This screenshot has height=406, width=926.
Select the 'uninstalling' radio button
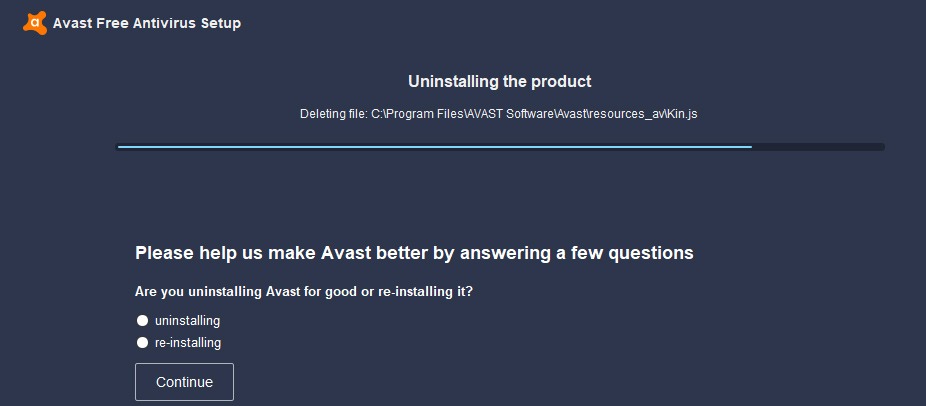142,321
